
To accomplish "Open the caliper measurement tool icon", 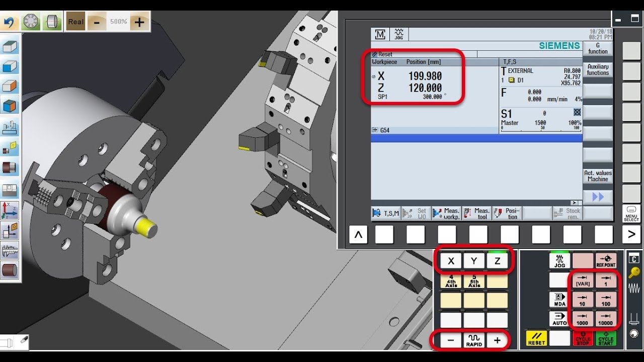I will (x=10, y=249).
